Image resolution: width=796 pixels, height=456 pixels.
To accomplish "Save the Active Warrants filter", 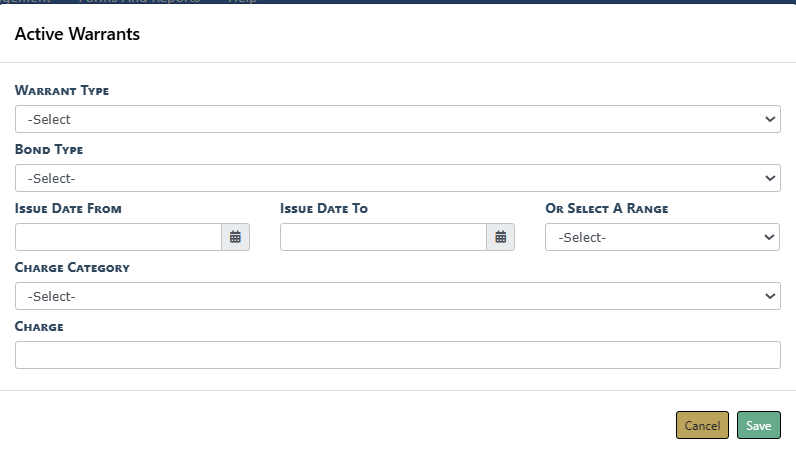I will tap(758, 425).
